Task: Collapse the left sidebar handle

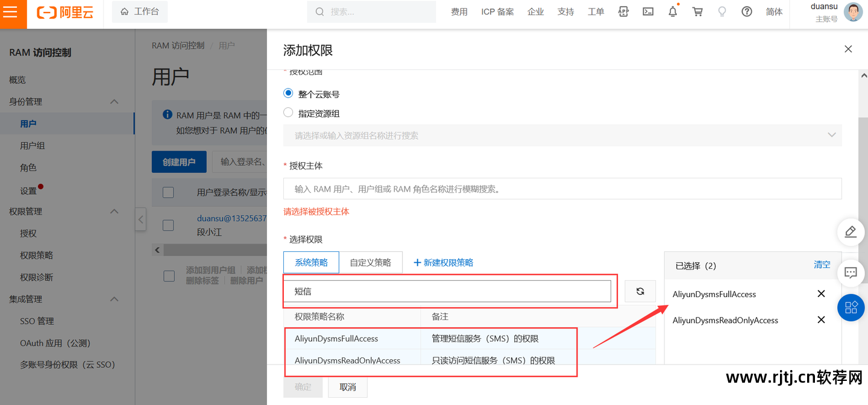Action: point(140,219)
